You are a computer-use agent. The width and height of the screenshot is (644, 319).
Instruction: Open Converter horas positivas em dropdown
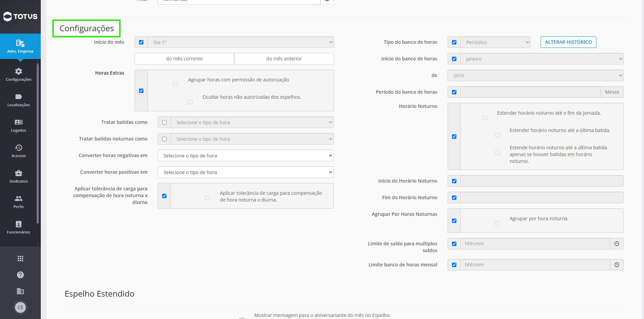click(x=246, y=172)
